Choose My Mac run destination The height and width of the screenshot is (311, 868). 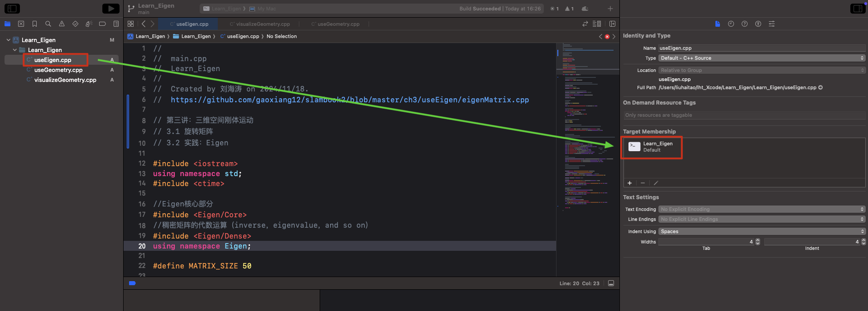[263, 9]
